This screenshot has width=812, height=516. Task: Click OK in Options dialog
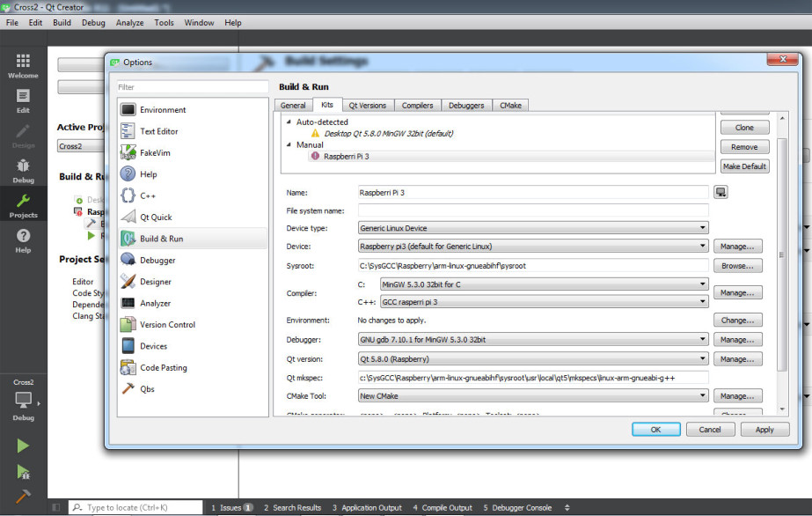click(655, 430)
